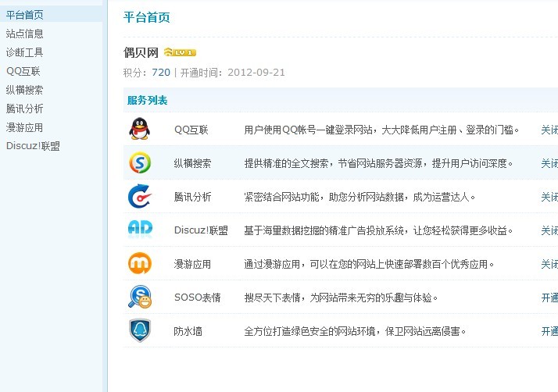
Task: Select 纵横搜索 in the sidebar
Action: click(24, 90)
